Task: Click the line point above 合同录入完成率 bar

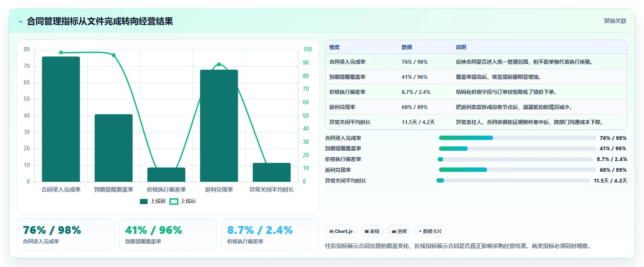Action: pyautogui.click(x=61, y=53)
